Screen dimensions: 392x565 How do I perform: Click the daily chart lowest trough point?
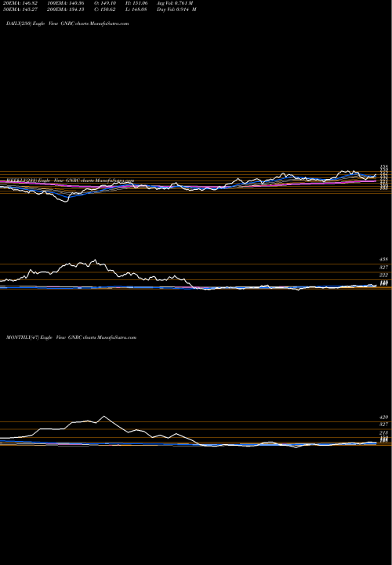coord(66,202)
